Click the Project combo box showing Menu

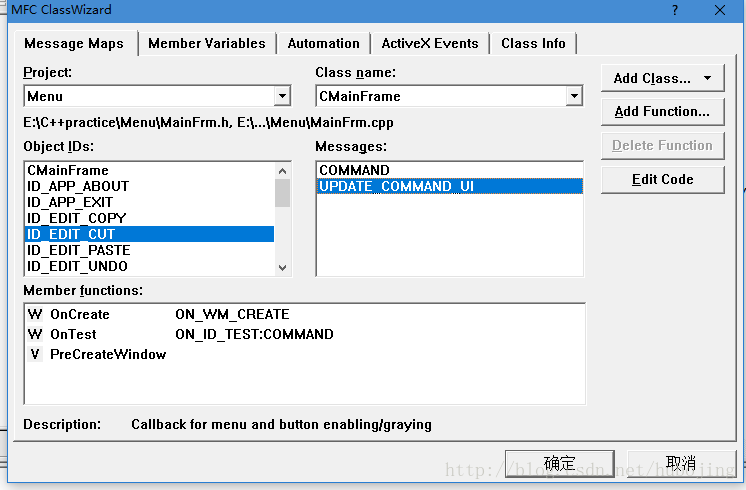pos(157,97)
